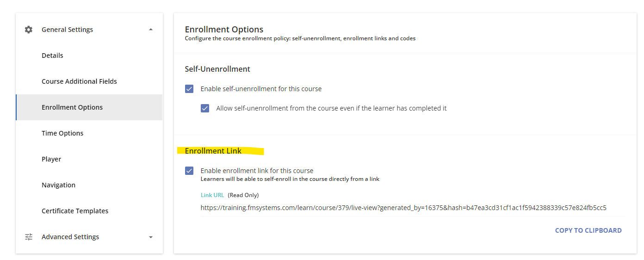Uncheck allow self-unenrollment after completion
The width and height of the screenshot is (644, 260).
(205, 108)
